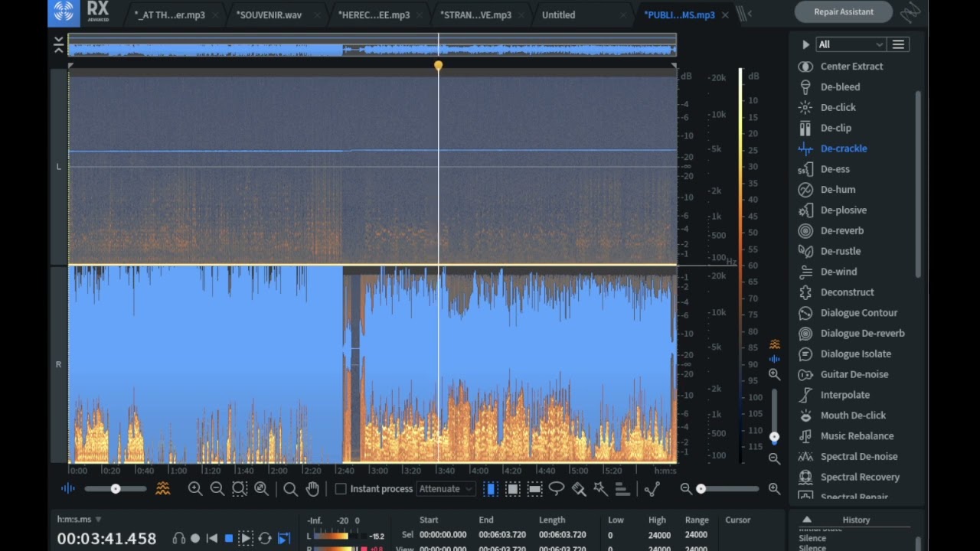Zoom in on time axis

tap(195, 489)
